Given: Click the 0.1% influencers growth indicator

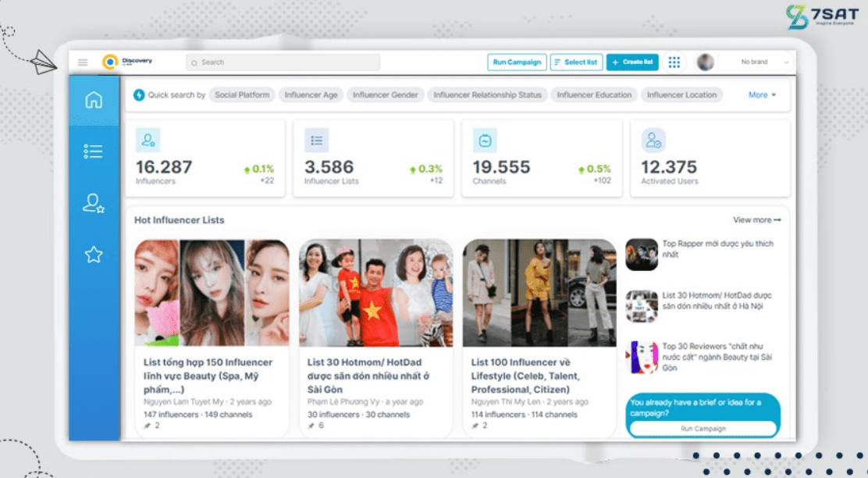Looking at the screenshot, I should [x=259, y=169].
